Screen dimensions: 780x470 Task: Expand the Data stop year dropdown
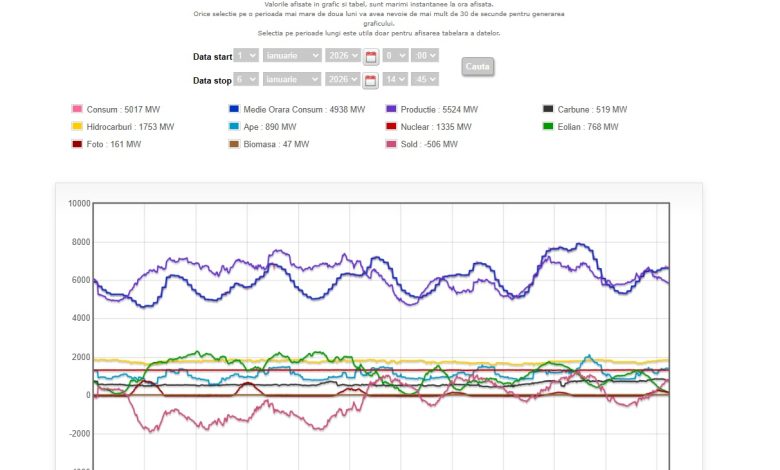click(x=341, y=79)
